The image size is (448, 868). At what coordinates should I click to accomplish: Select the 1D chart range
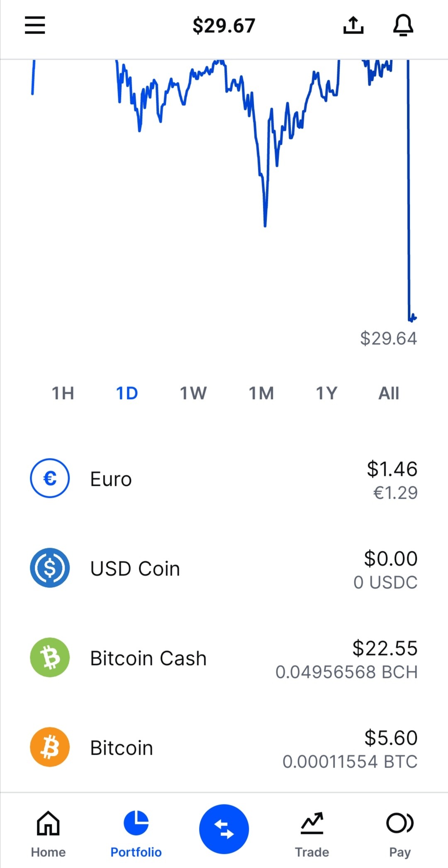(127, 393)
